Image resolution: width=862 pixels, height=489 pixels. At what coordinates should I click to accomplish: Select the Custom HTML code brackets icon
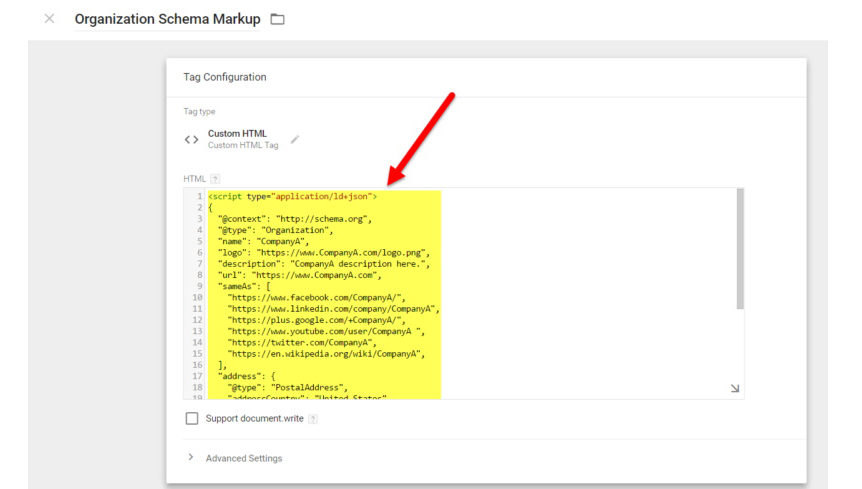(x=191, y=140)
